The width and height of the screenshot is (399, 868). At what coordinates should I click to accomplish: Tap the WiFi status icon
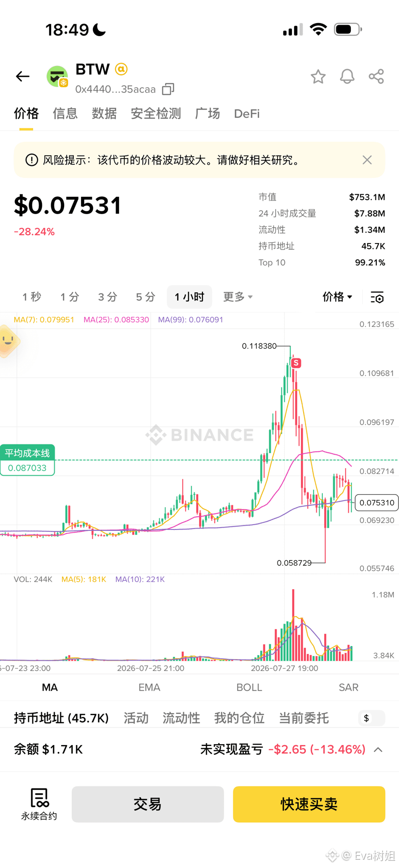point(318,29)
